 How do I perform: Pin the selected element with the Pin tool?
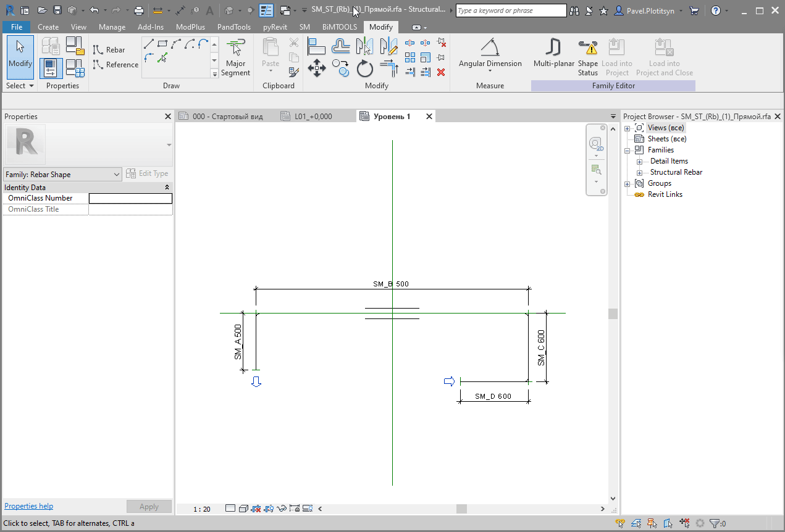point(440,57)
